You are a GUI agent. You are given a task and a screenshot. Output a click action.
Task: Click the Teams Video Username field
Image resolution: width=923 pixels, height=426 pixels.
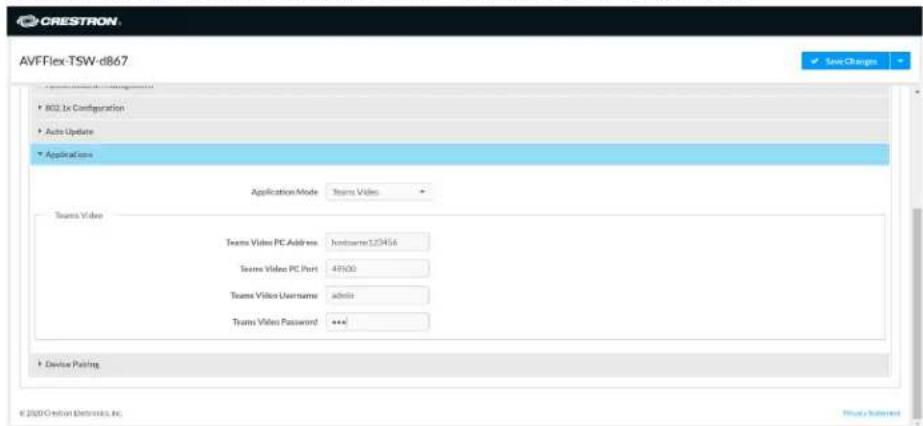(x=378, y=295)
